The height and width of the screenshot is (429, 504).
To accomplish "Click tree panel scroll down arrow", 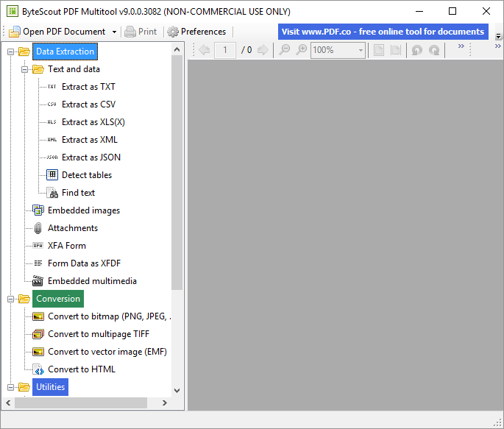I will click(x=177, y=391).
